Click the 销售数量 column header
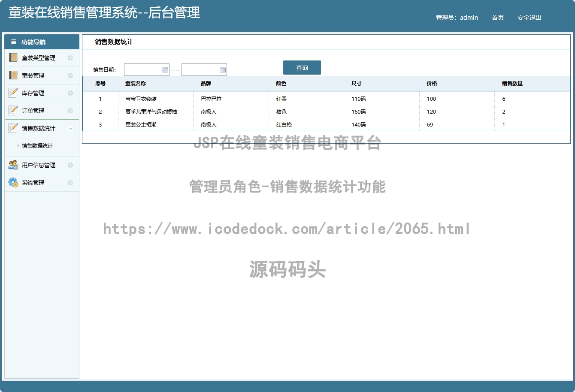The width and height of the screenshot is (575, 392). 512,84
